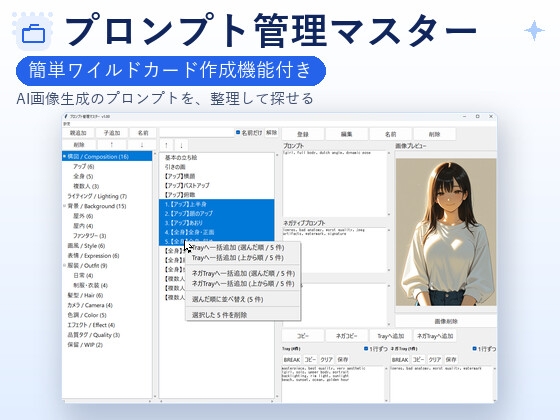The height and width of the screenshot is (420, 560).
Task: Toggle the 名前だけ checkbox
Action: (238, 132)
